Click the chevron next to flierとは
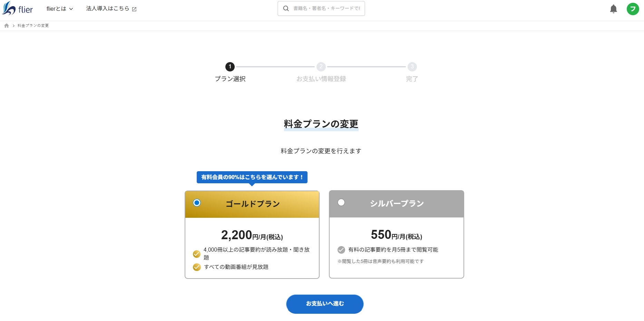Viewport: 644px width, 321px height. [71, 9]
